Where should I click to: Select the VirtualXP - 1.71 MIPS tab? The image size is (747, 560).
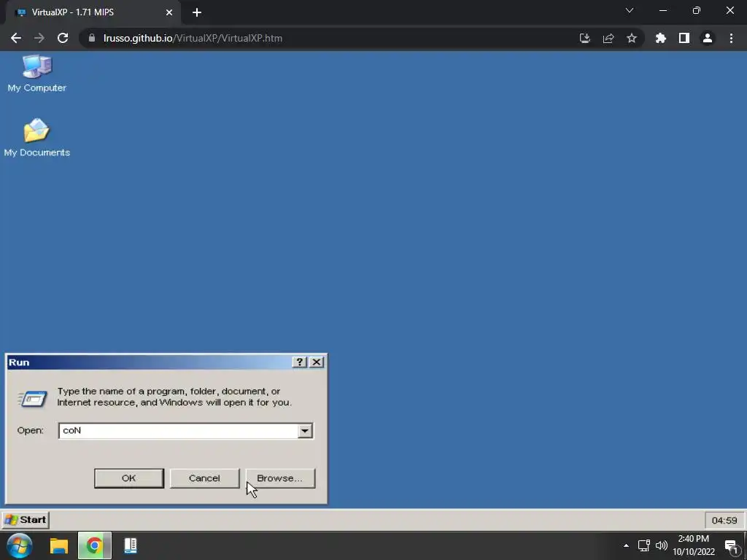pos(93,12)
